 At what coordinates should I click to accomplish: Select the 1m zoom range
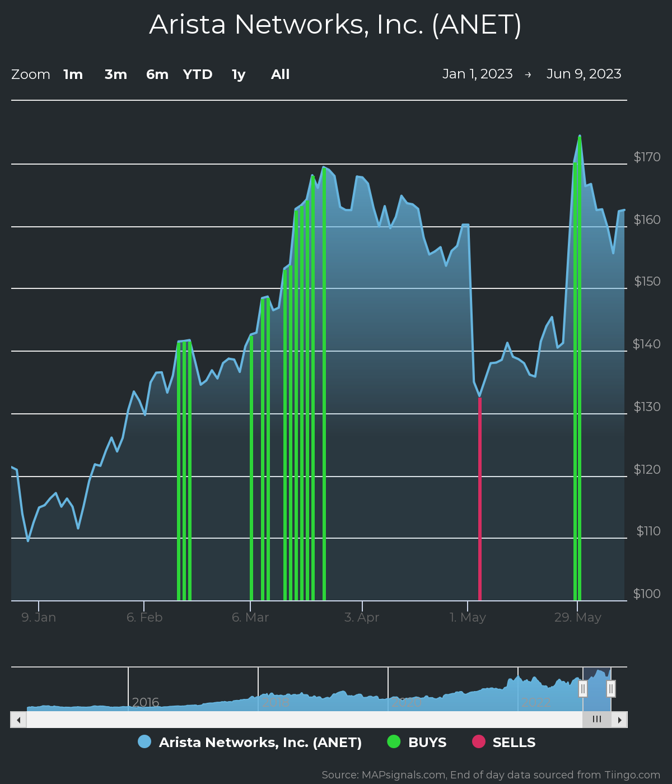(73, 74)
